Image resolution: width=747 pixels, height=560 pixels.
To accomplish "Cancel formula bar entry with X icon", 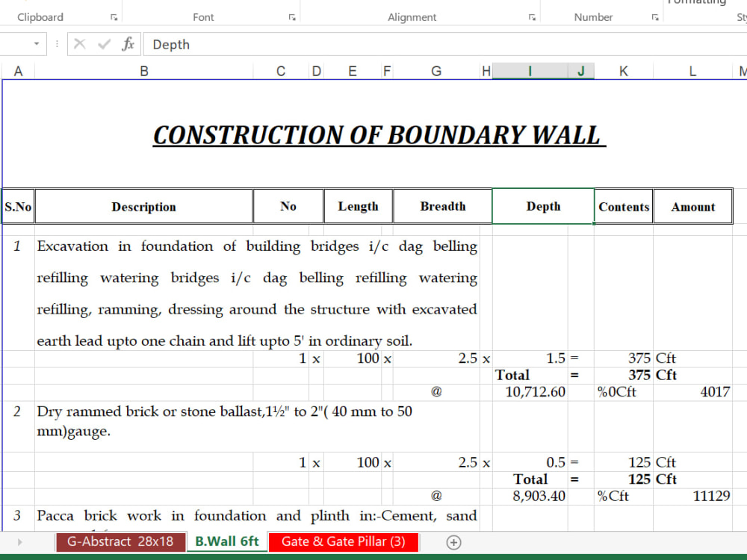I will [80, 44].
